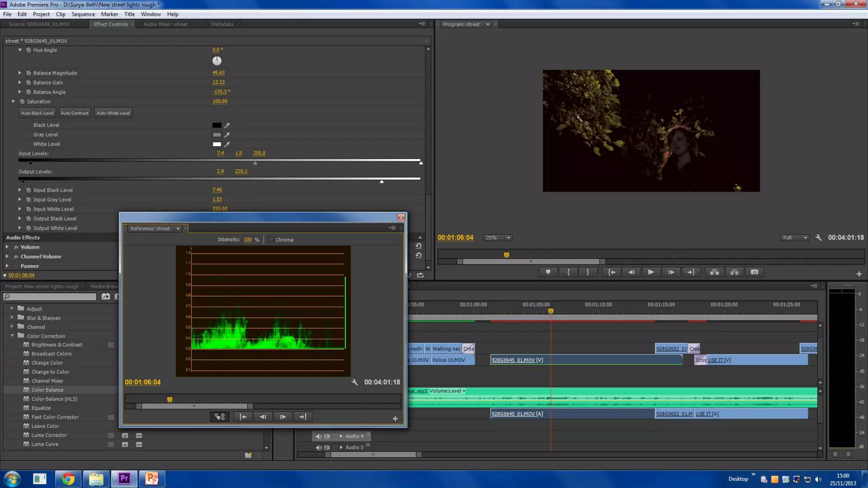Screen dimensions: 868x488
Task: Toggle animation stopwatch for Balance Gain
Action: point(28,83)
